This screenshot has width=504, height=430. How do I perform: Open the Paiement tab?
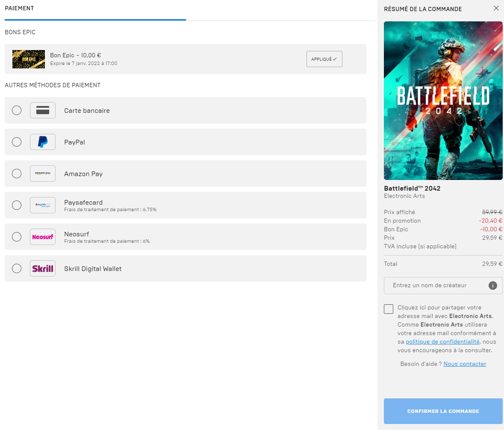pyautogui.click(x=19, y=9)
